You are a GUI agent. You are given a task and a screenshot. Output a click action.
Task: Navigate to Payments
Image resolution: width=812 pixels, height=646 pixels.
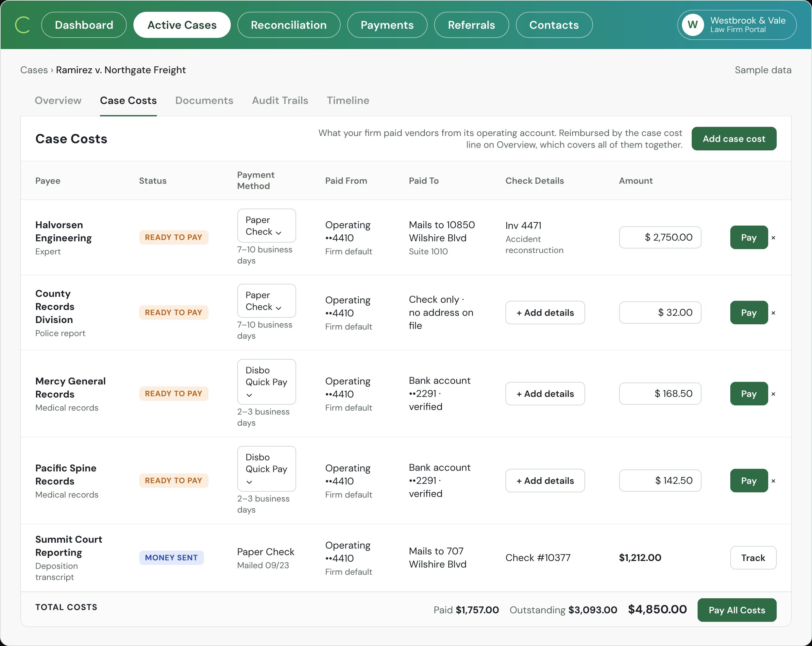(x=387, y=25)
